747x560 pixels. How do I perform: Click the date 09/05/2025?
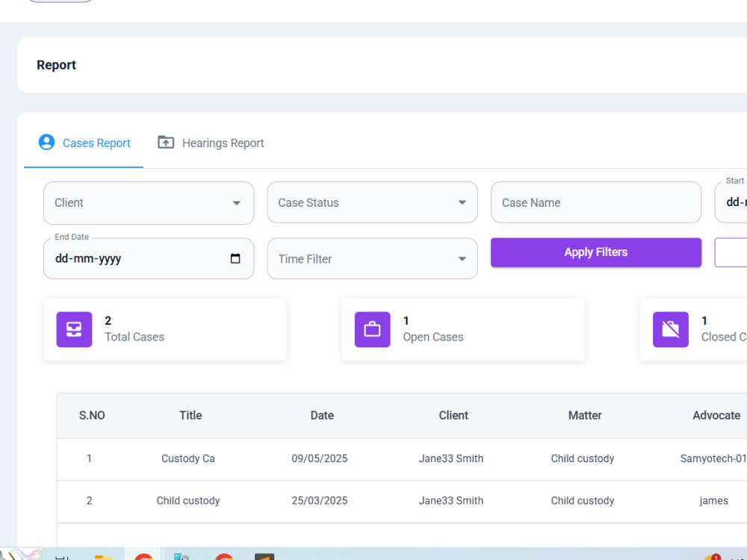pos(320,458)
